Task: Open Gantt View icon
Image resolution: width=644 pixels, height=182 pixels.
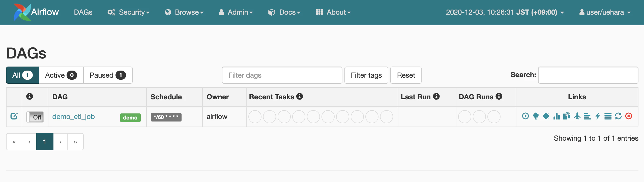Action: coord(587,116)
